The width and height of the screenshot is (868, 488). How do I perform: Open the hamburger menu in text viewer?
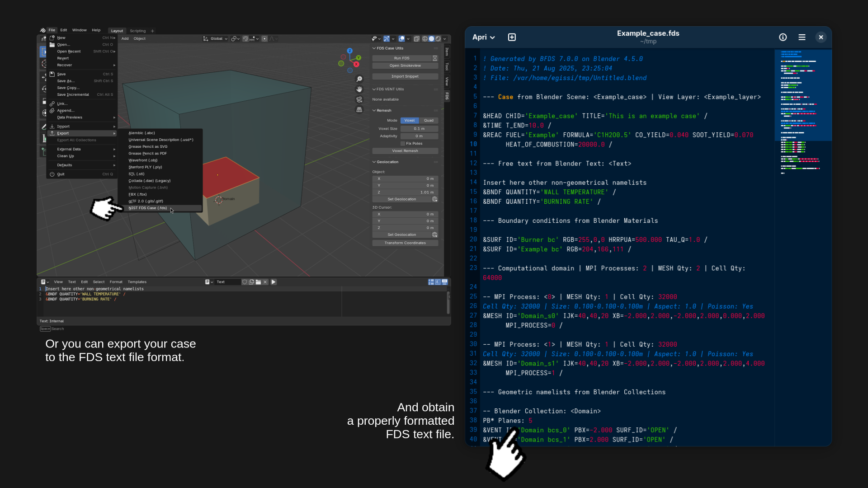coord(802,37)
